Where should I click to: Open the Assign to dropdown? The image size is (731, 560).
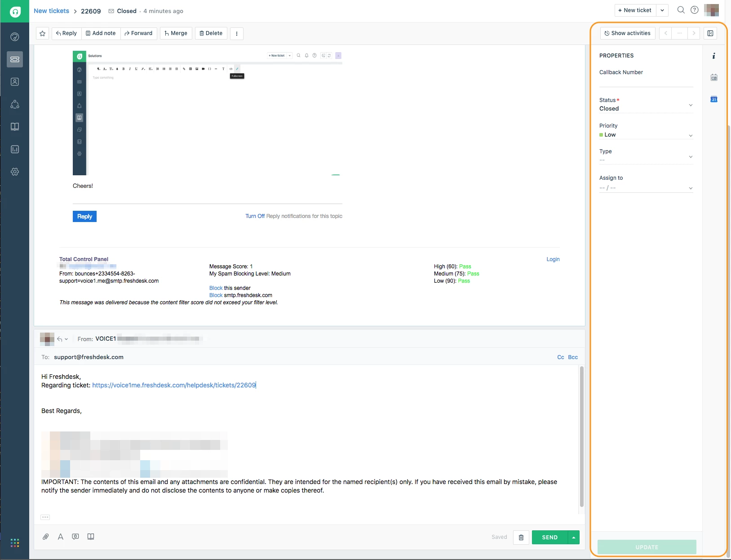(x=646, y=183)
